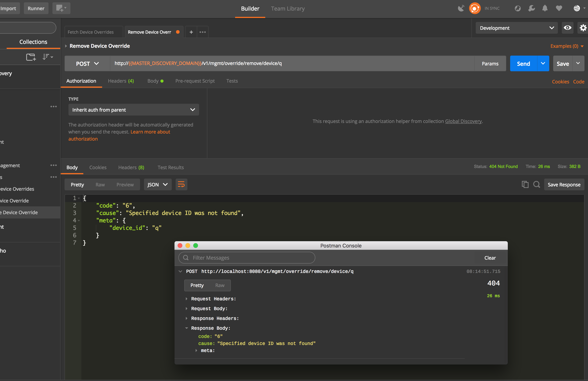The image size is (588, 381).
Task: Switch response view to Raw
Action: click(100, 184)
